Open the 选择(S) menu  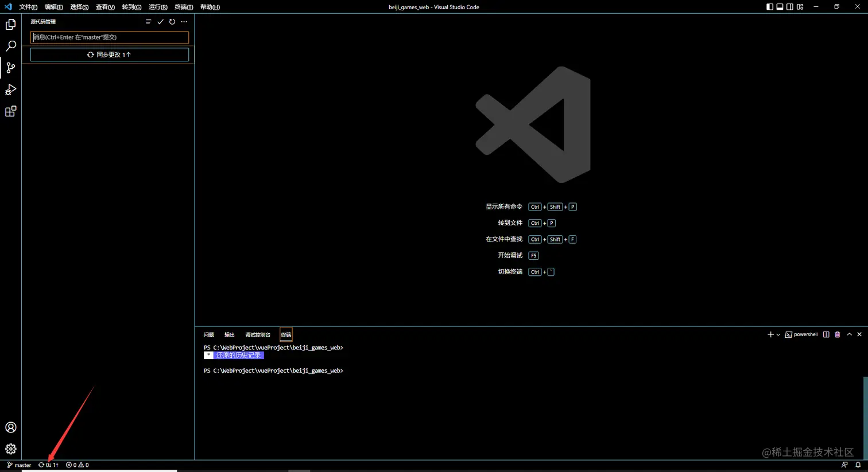tap(79, 7)
